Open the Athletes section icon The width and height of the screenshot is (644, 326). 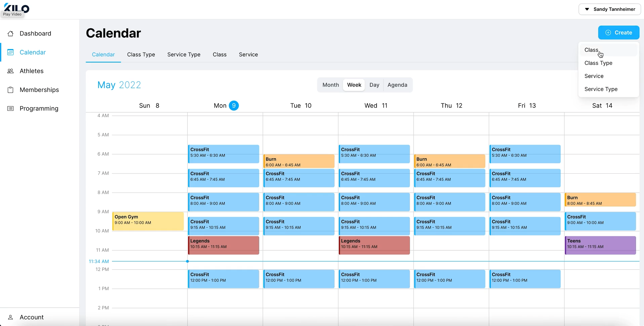(11, 71)
